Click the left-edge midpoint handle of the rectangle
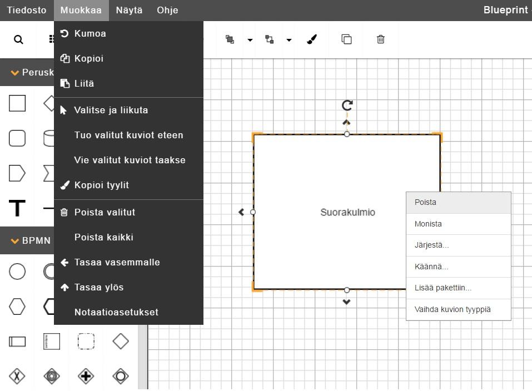This screenshot has height=392, width=532. click(253, 212)
